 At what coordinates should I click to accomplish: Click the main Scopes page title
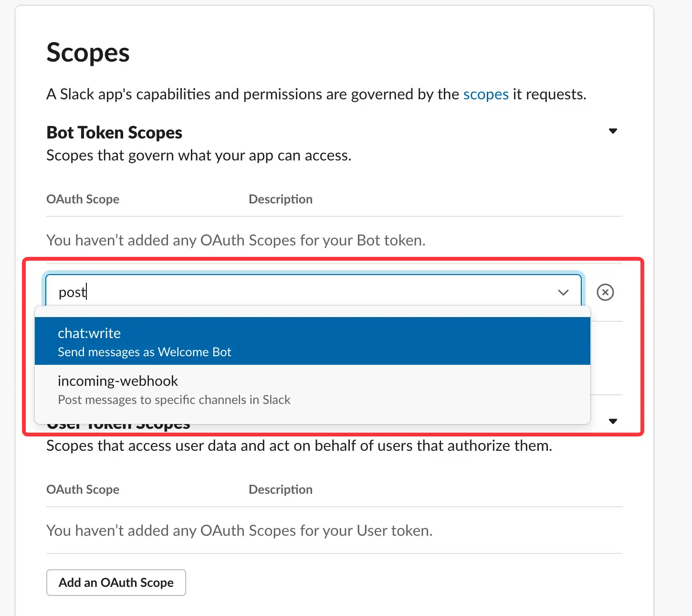88,52
